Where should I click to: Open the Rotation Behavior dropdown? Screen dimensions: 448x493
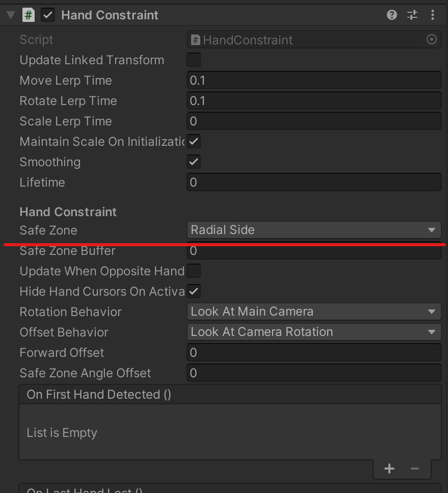point(313,312)
